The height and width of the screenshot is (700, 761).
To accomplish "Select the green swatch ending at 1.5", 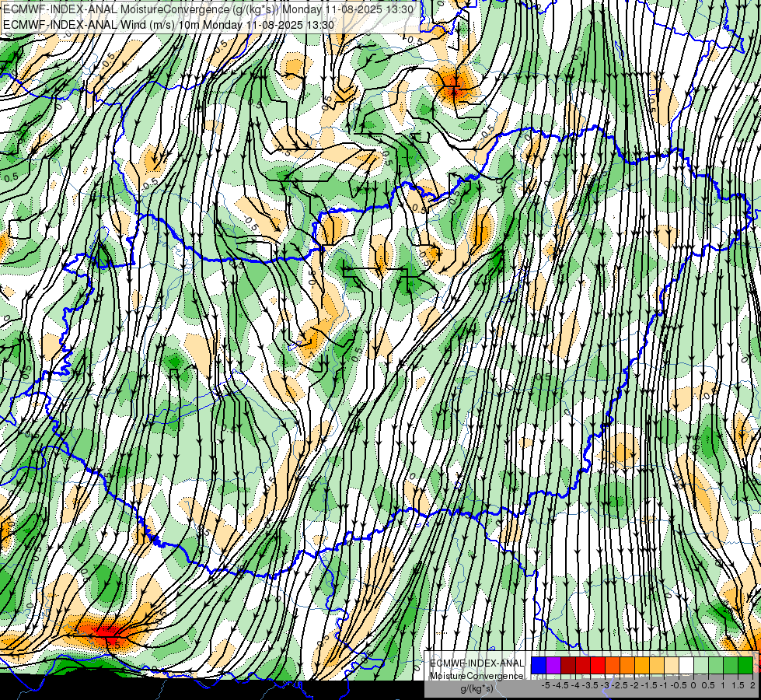I will click(x=731, y=666).
